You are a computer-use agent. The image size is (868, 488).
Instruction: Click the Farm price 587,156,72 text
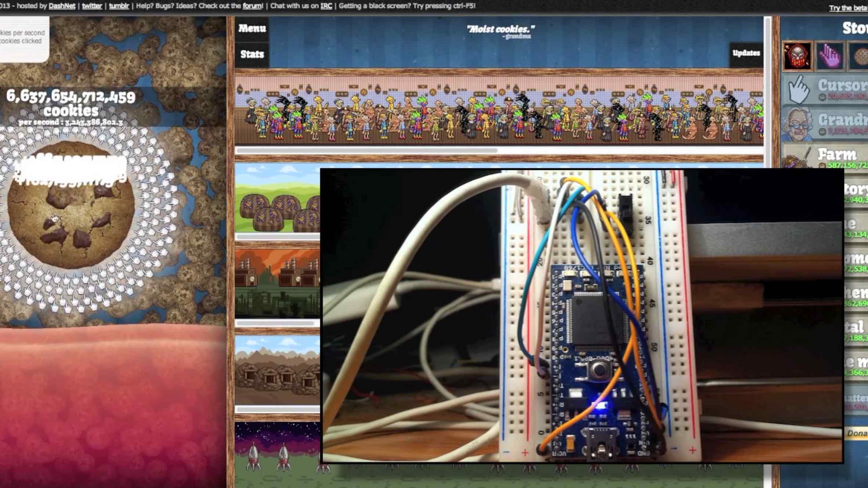[847, 165]
